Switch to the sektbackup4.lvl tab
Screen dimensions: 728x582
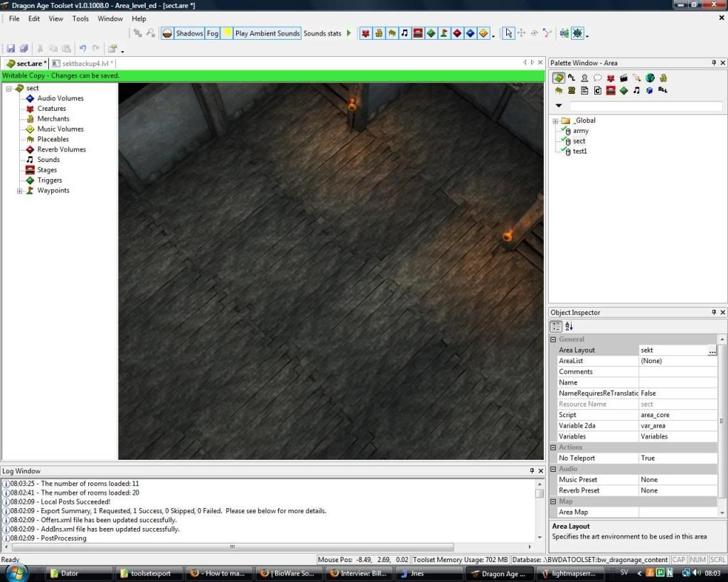click(84, 64)
